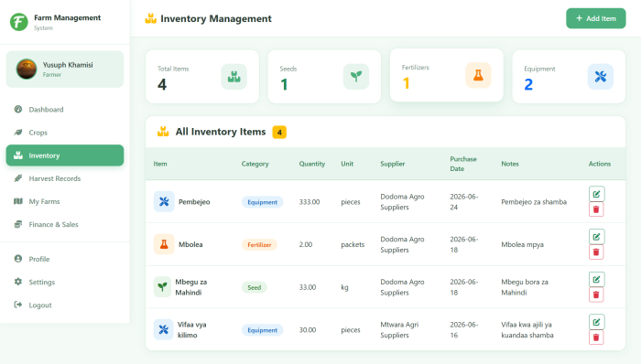Delete the Mbegu za Mahindi item
This screenshot has height=364, width=641.
pos(596,294)
